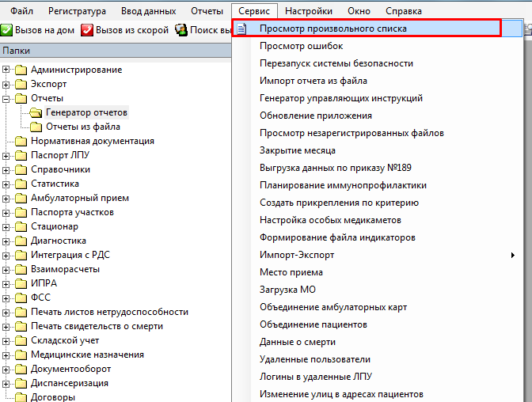The width and height of the screenshot is (532, 402).
Task: Click the open Генератор отчетов folder icon
Action: tap(36, 112)
